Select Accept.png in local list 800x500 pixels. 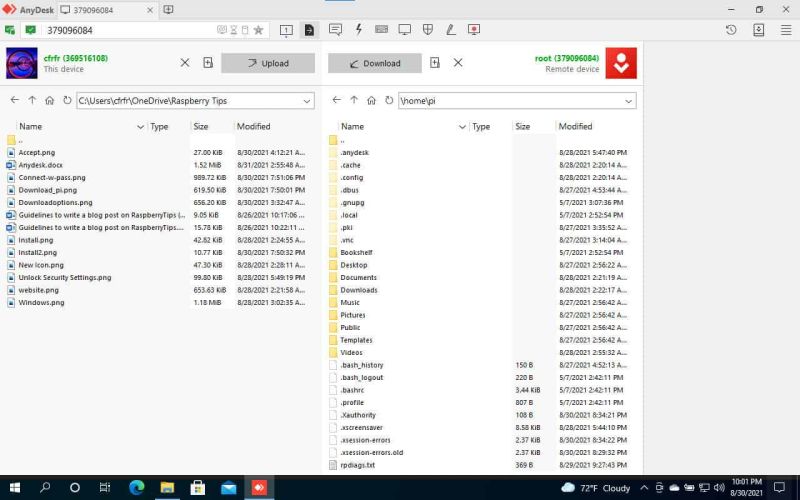click(x=37, y=153)
